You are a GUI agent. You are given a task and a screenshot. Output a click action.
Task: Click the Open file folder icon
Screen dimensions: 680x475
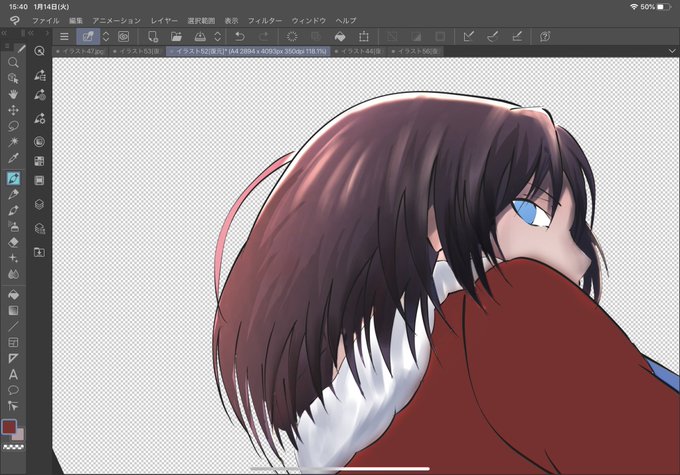(176, 37)
